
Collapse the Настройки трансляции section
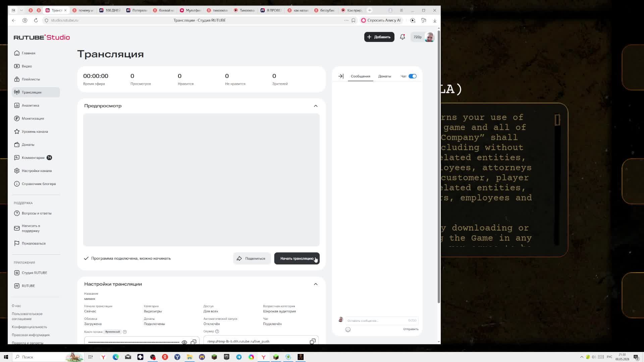point(316,284)
